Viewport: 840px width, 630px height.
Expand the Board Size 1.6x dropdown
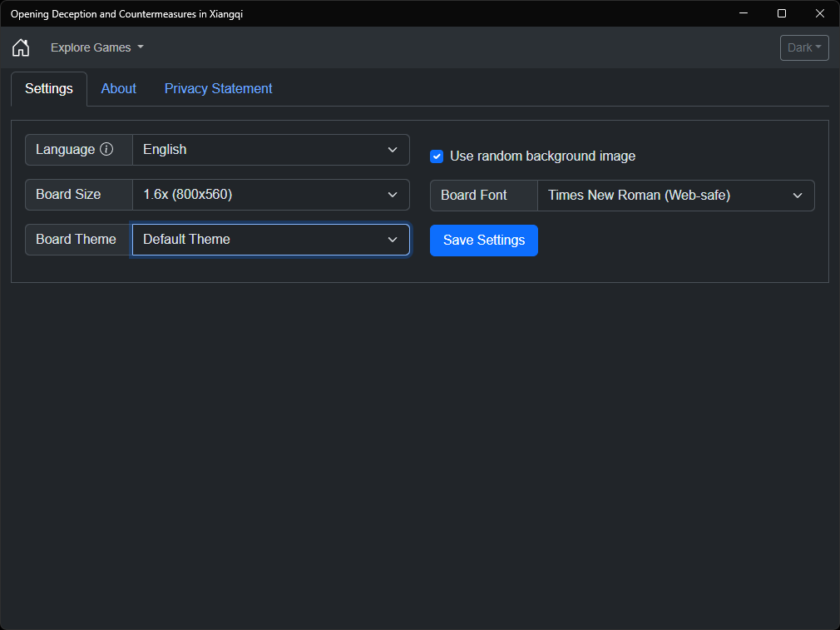271,195
